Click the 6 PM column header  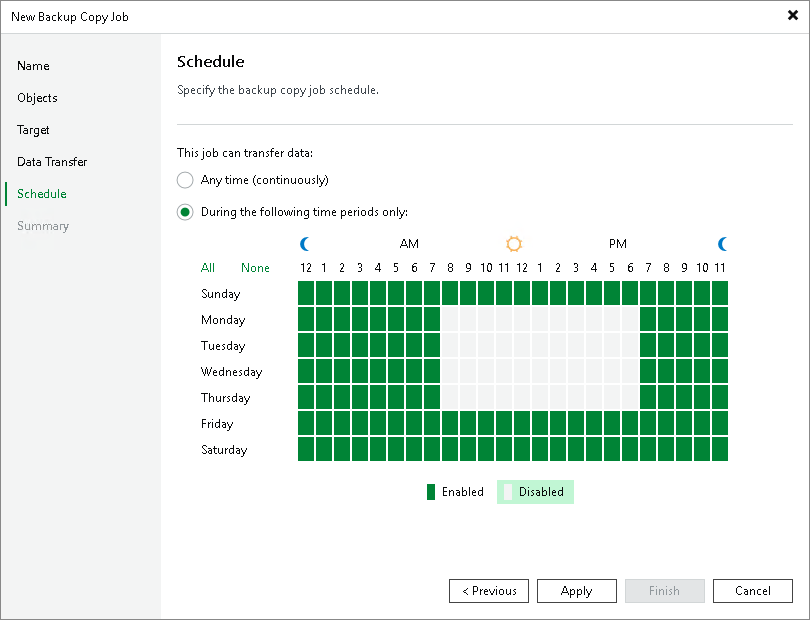pos(630,268)
